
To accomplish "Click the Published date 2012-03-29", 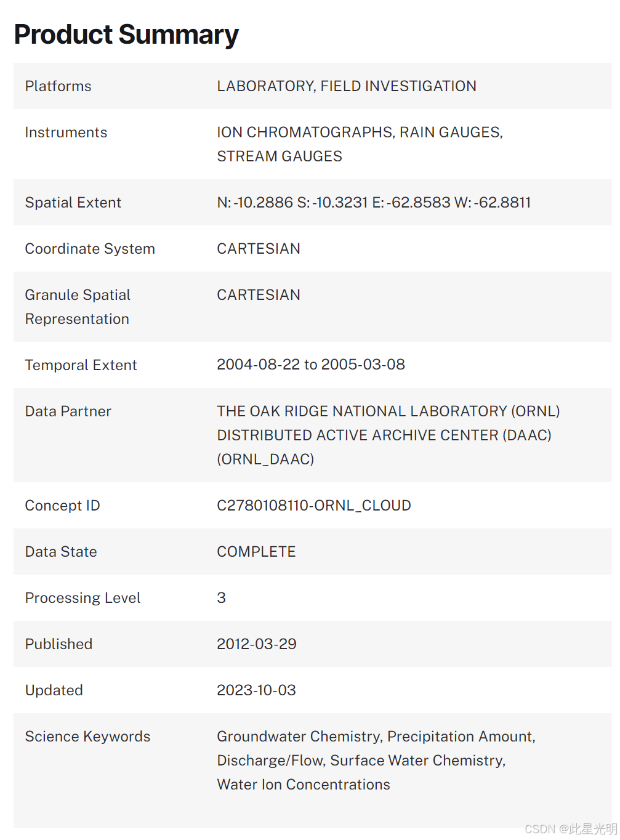I will (x=256, y=644).
